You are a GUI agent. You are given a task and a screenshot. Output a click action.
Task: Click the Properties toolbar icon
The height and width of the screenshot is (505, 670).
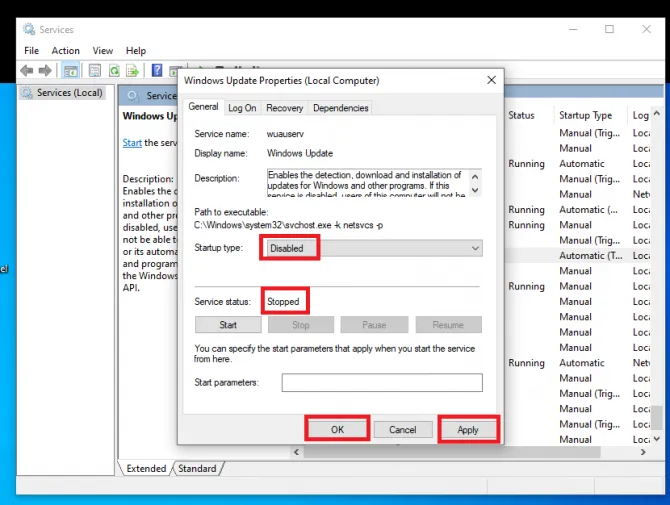tap(95, 70)
